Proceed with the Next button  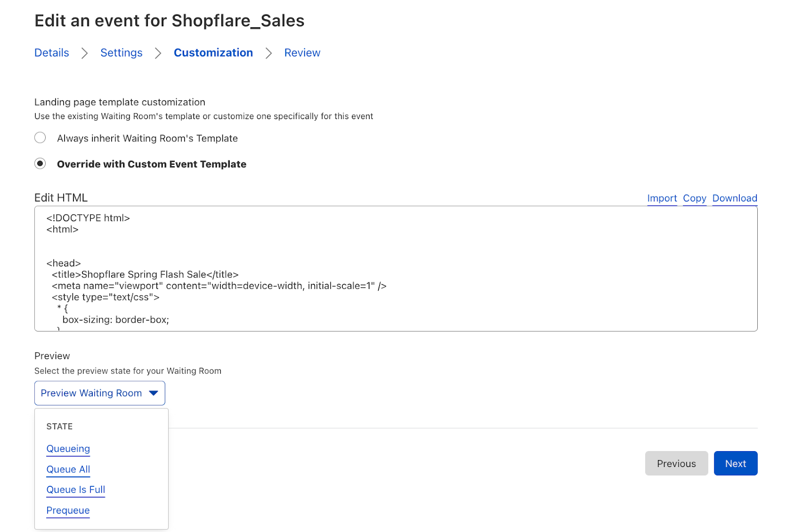(735, 464)
